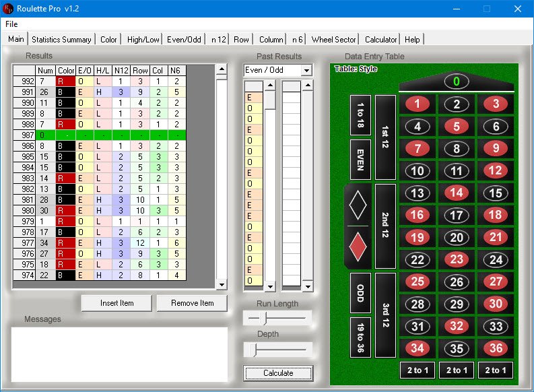Pick red number 36 on the table
Image resolution: width=534 pixels, height=392 pixels.
point(496,348)
